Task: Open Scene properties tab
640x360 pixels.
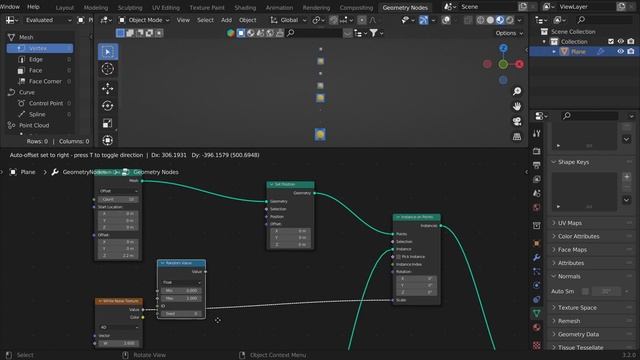Action: (537, 193)
